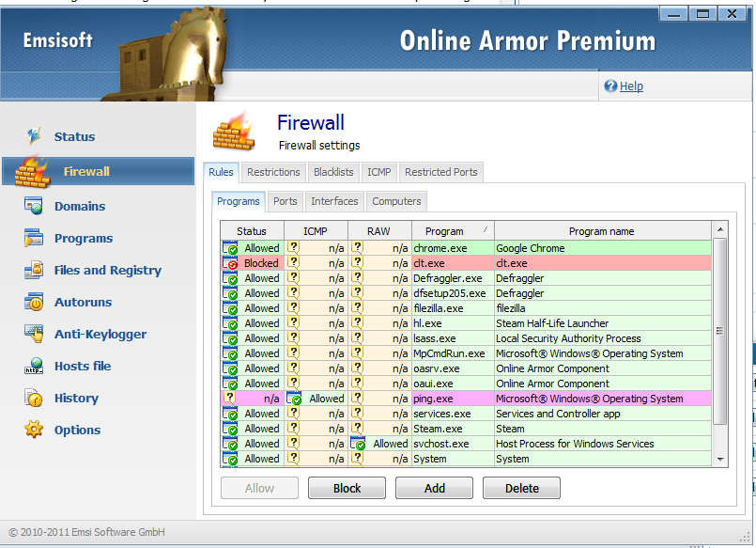Select dfsetup205.exe program cell
This screenshot has width=756, height=548.
(x=453, y=293)
